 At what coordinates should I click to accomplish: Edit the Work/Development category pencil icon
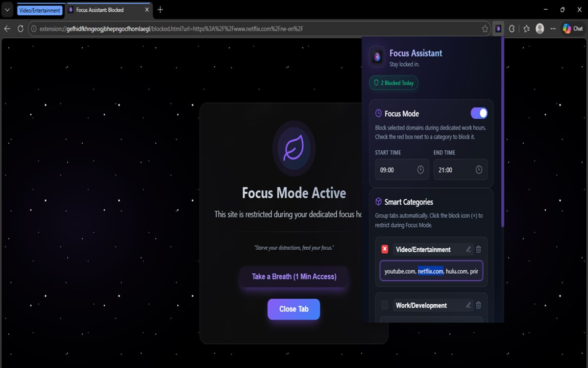(468, 305)
